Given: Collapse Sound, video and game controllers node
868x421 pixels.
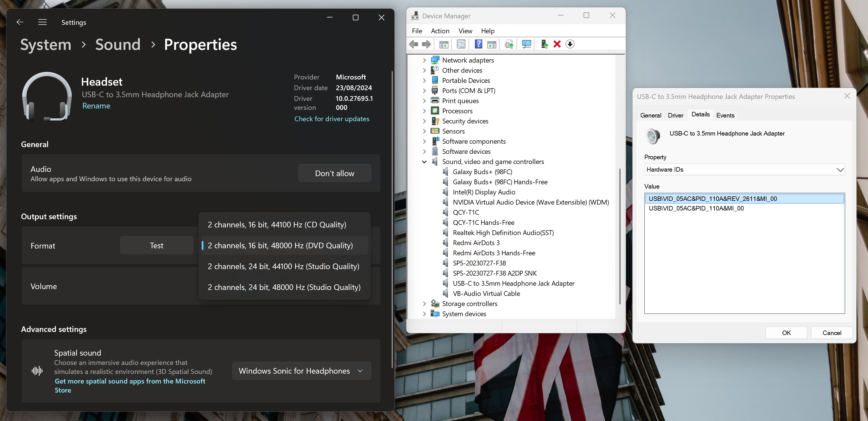Looking at the screenshot, I should [424, 161].
